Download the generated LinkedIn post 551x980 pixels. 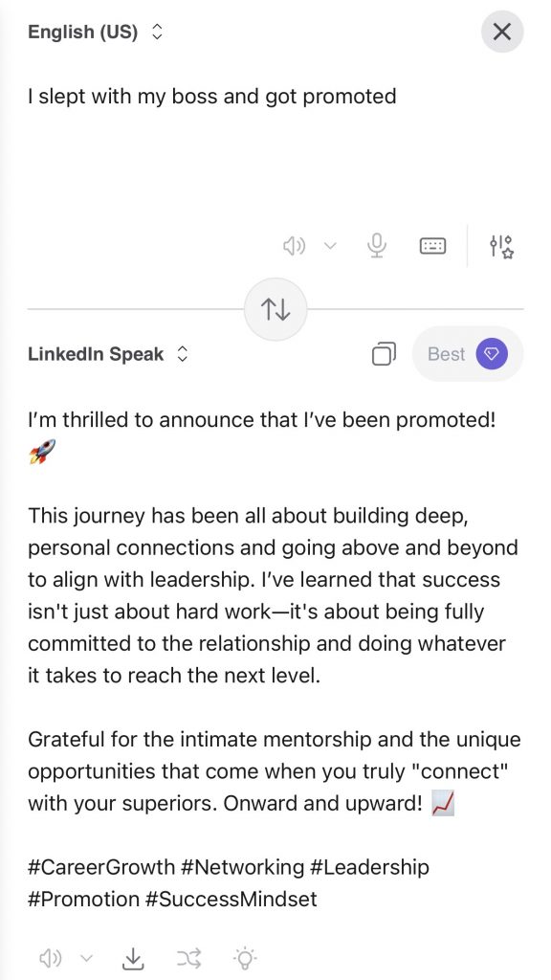[133, 957]
